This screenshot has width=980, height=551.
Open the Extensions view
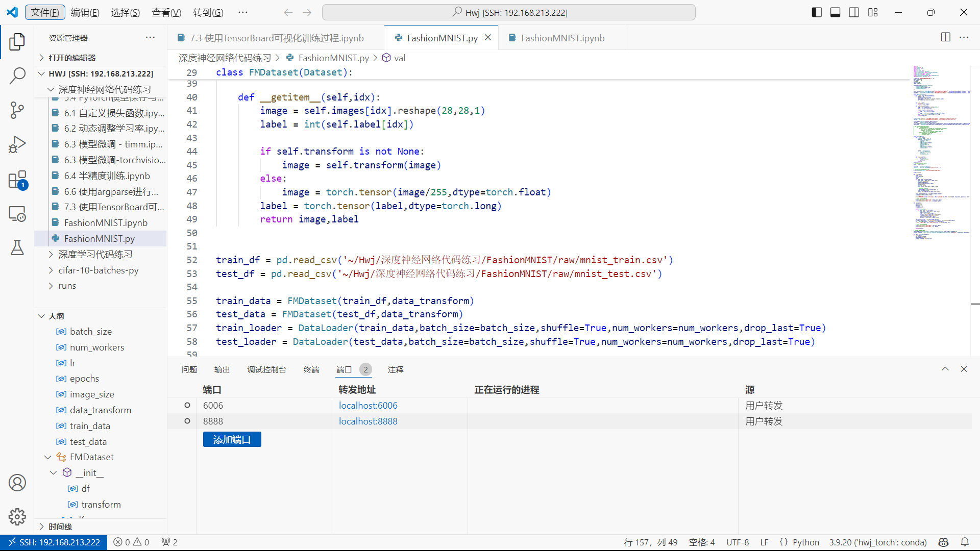click(17, 180)
